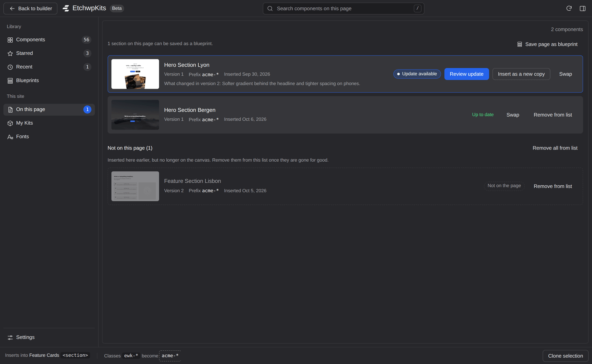Click the 2 components count
Image resolution: width=592 pixels, height=364 pixels.
point(567,30)
